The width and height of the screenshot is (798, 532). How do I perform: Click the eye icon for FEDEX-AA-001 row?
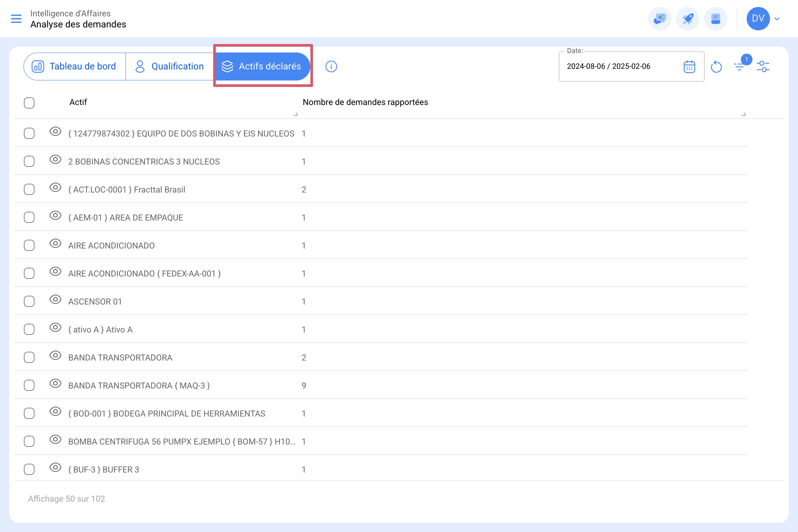click(x=55, y=272)
